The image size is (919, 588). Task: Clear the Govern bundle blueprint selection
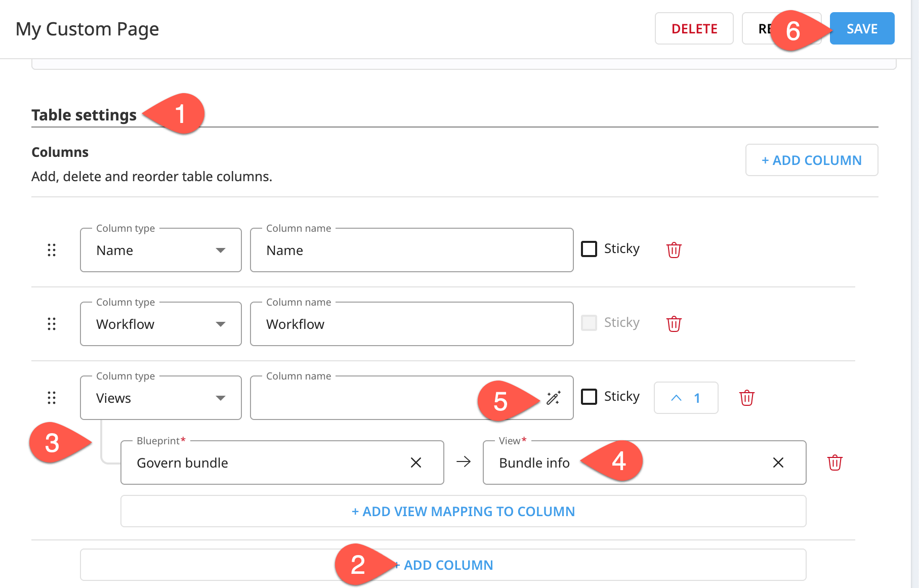pos(416,462)
